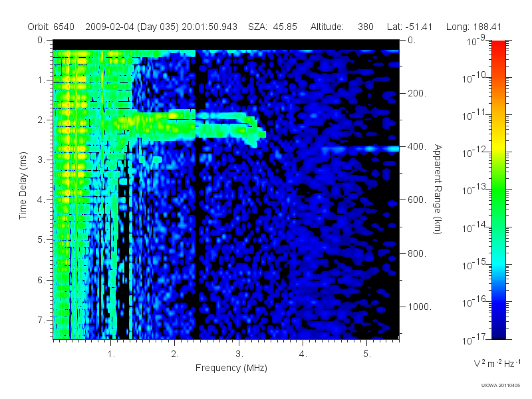Click the time delay tick label '1.'
532x399 pixels.
pos(41,80)
